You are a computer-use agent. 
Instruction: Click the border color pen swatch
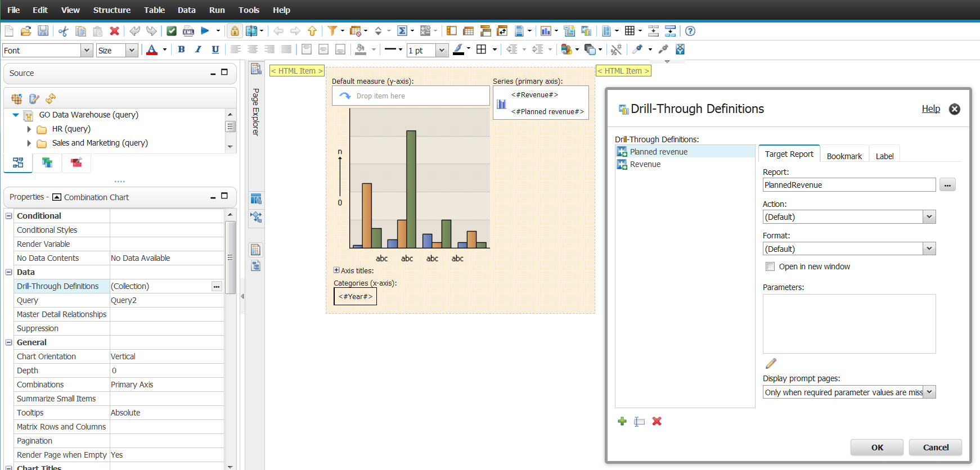coord(458,49)
